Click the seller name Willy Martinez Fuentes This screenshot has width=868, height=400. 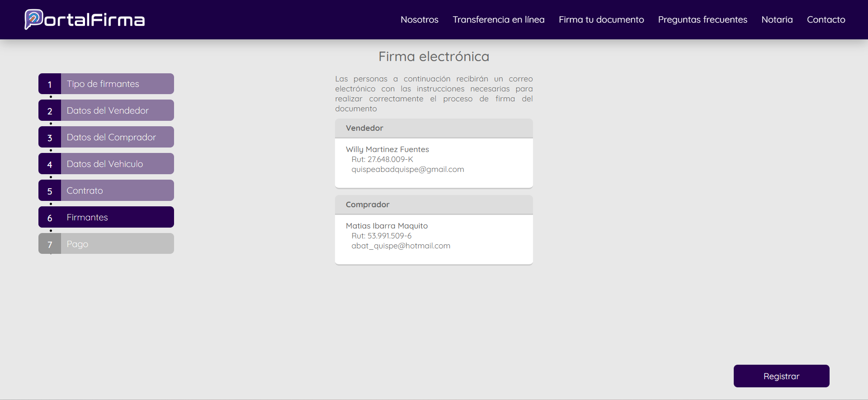coord(387,149)
